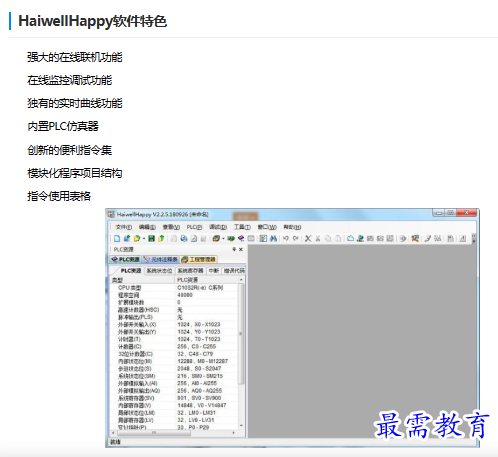Click value "14848 , V0 - V14847"
498x457 pixels.
[x=202, y=405]
